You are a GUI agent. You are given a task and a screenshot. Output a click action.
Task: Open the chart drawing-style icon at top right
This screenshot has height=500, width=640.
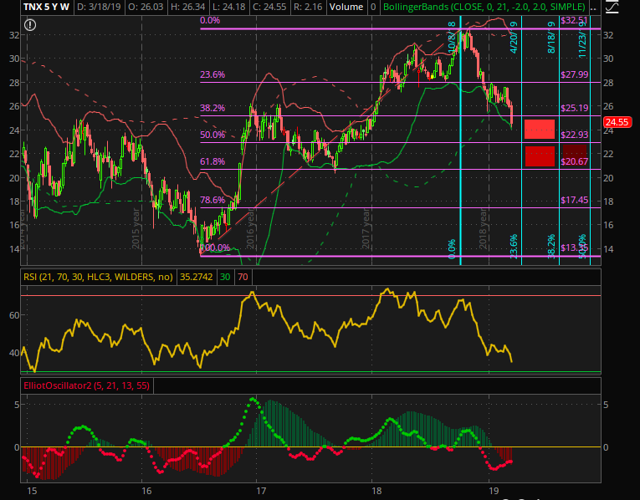[x=613, y=7]
